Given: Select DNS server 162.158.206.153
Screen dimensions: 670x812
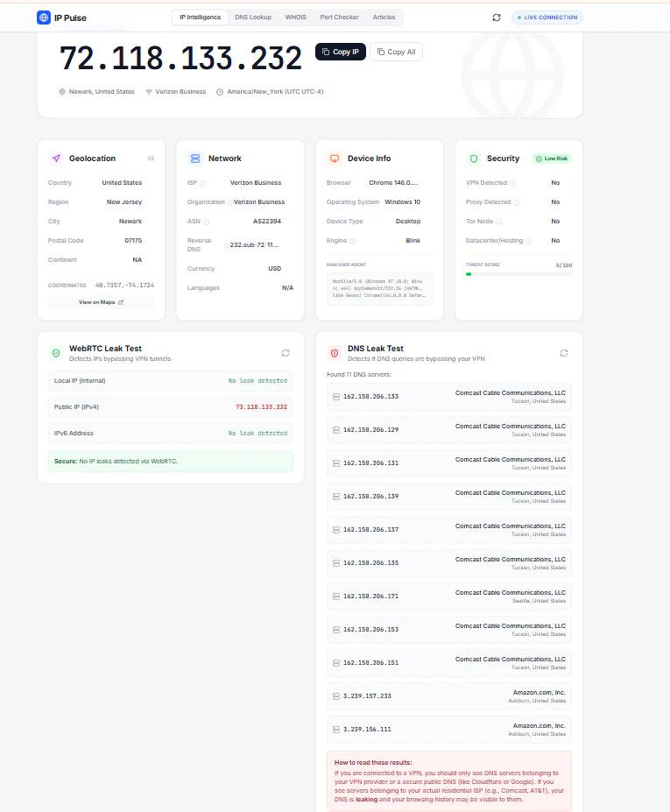Looking at the screenshot, I should pos(449,630).
